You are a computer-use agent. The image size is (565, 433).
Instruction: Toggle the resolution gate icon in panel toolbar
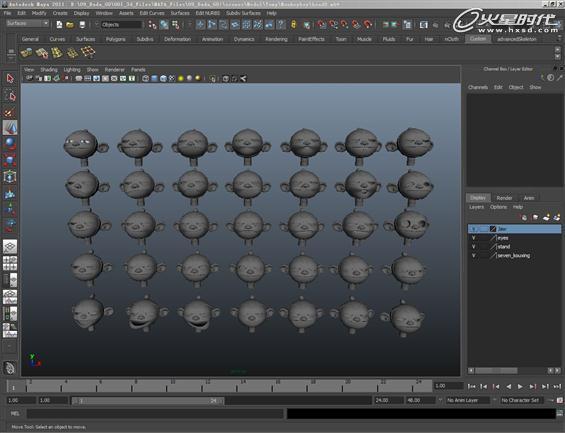point(97,78)
